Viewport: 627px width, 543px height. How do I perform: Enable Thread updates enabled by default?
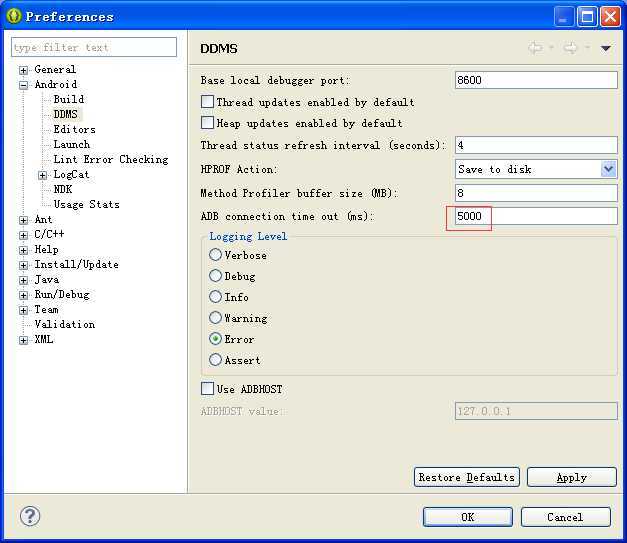(x=207, y=102)
